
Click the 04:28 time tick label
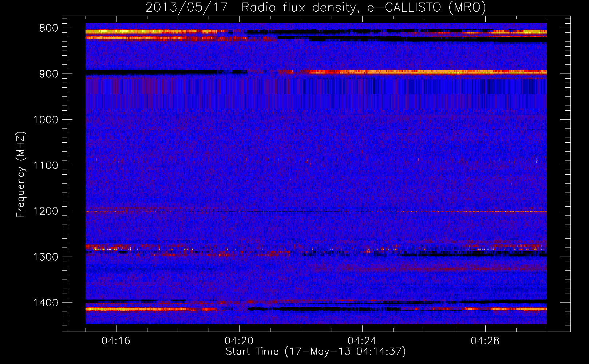click(x=485, y=341)
